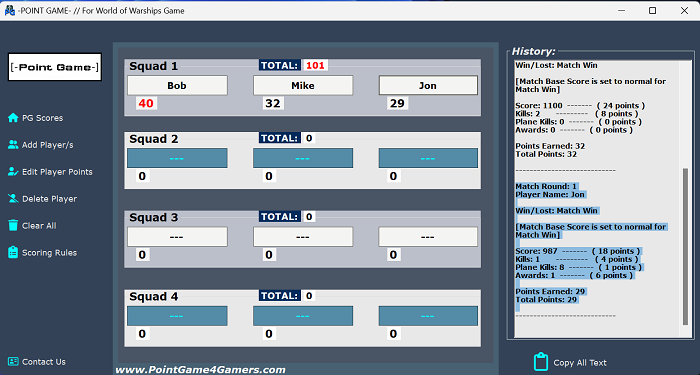Click the Add Player/s people icon
The image size is (700, 375).
pyautogui.click(x=13, y=145)
